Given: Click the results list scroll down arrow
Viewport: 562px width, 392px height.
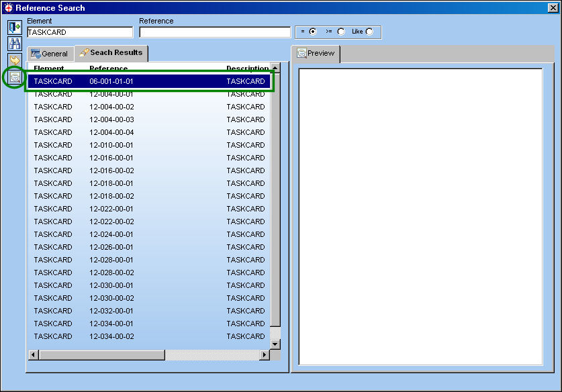Looking at the screenshot, I should [x=275, y=344].
